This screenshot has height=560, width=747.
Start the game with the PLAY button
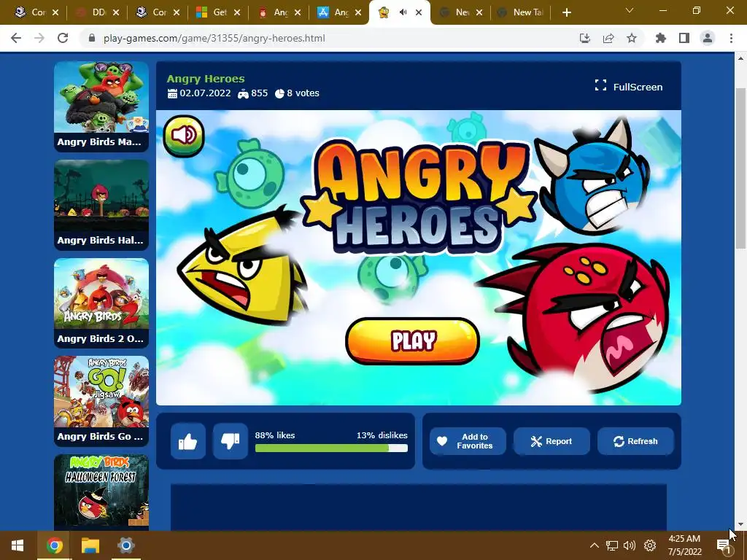[413, 341]
